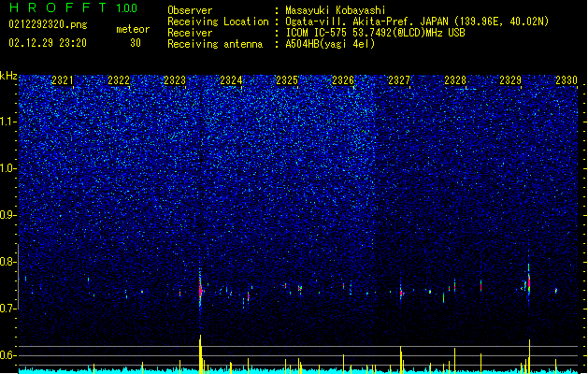Click the 2328 time marker
Screen dimensions: 588x374
455,80
